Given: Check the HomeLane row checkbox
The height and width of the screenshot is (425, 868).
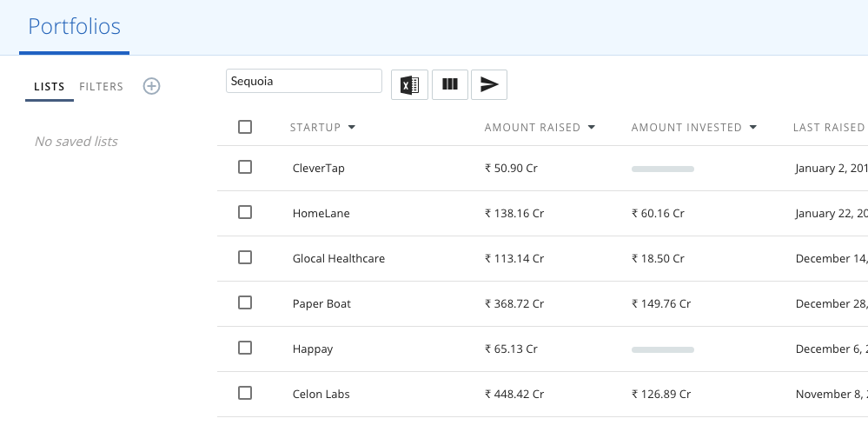Looking at the screenshot, I should coord(245,212).
